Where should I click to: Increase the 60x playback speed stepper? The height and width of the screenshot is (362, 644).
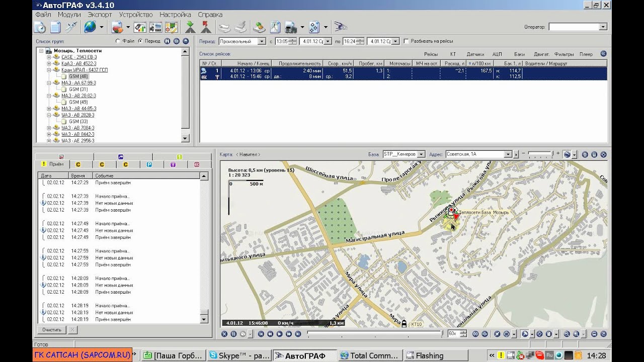[x=463, y=332]
